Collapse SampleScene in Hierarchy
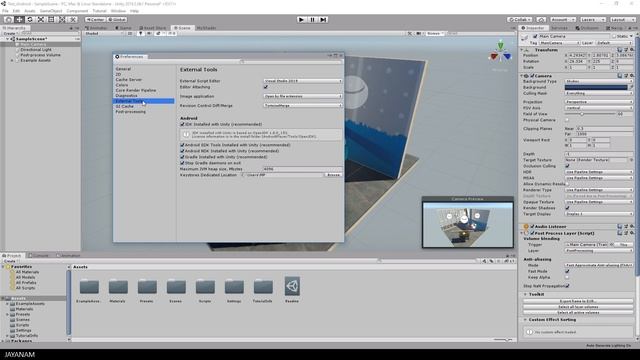Viewport: 640px width, 360px height. [x=7, y=39]
